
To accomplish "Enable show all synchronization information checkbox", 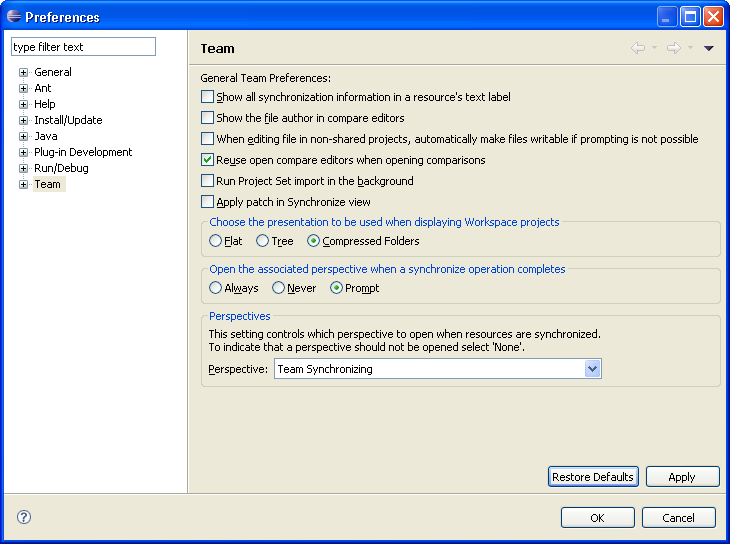I will (x=207, y=96).
